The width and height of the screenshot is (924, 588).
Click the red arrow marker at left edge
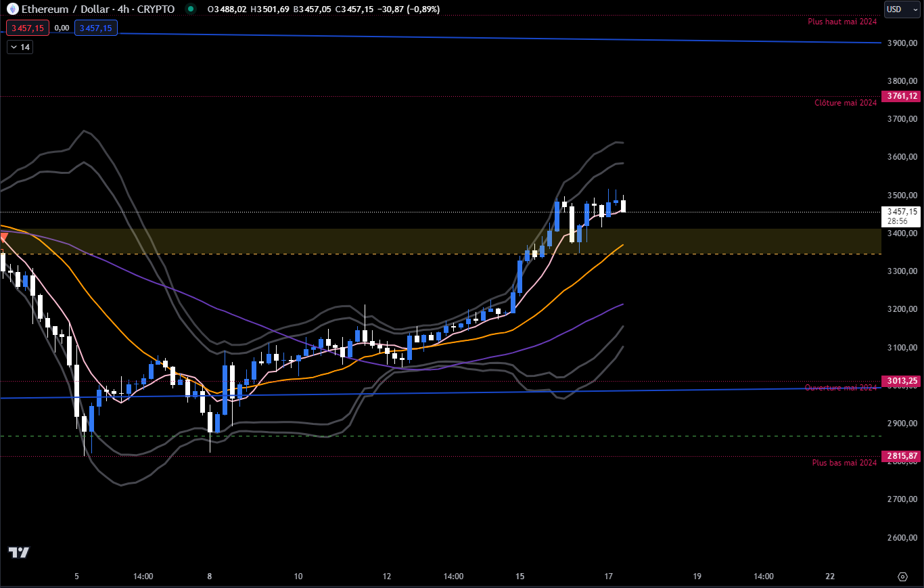tap(4, 237)
